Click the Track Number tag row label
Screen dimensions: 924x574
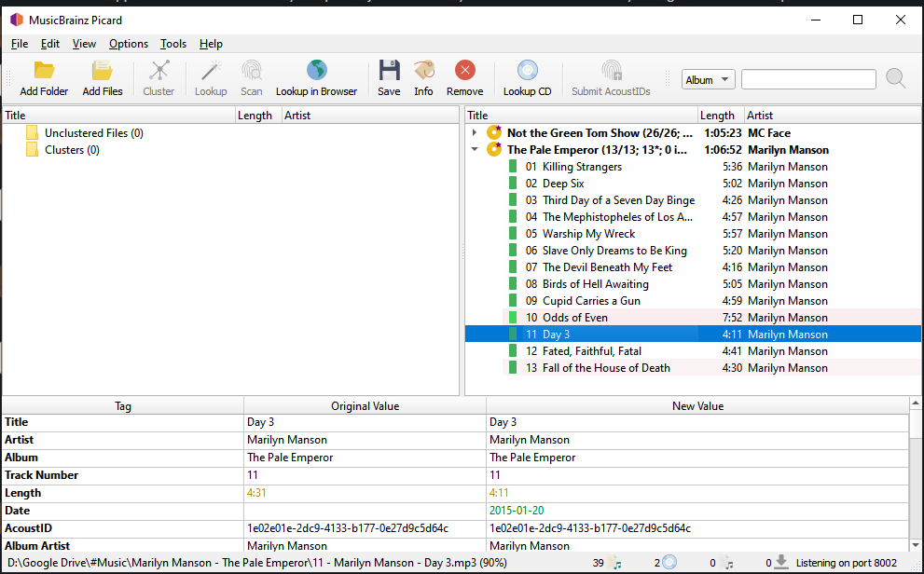coord(41,475)
